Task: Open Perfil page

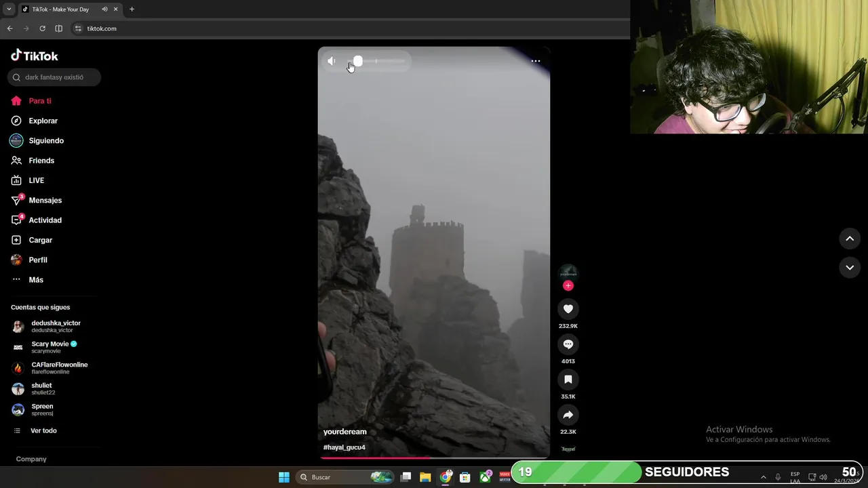Action: click(x=29, y=260)
